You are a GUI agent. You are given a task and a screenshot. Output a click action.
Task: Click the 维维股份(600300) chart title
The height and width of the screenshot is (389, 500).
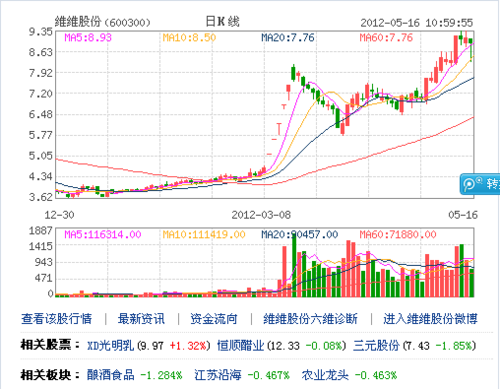(103, 22)
